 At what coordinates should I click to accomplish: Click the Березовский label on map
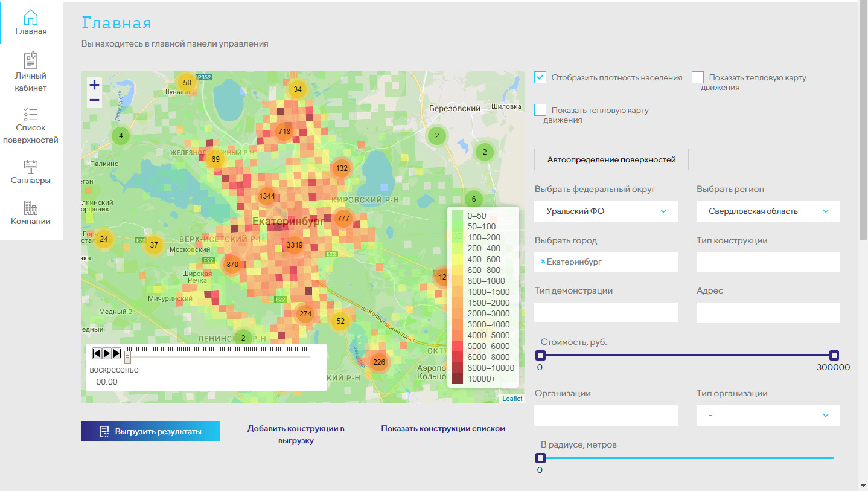pos(455,109)
